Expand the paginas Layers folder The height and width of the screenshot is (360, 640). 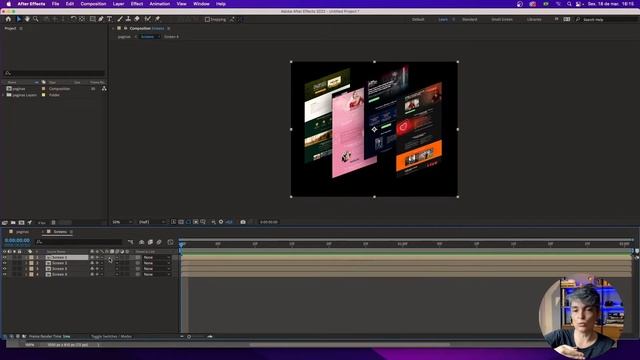point(3,95)
